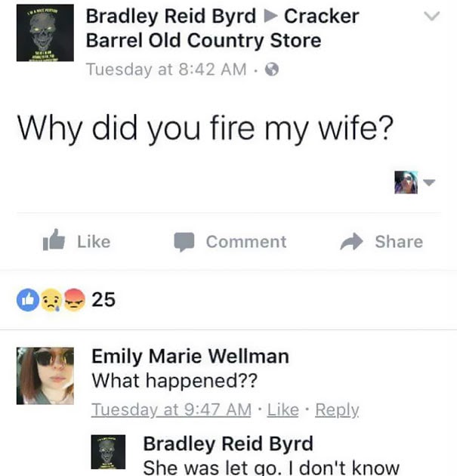This screenshot has width=457, height=476.
Task: Like Emily Marie Wellman's comment
Action: coord(283,410)
